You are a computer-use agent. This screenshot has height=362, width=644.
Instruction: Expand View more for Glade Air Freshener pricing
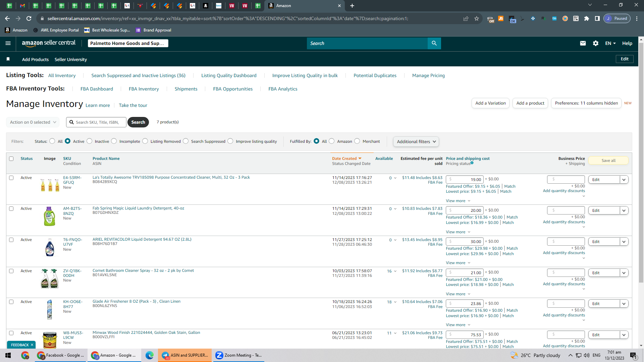tap(458, 325)
